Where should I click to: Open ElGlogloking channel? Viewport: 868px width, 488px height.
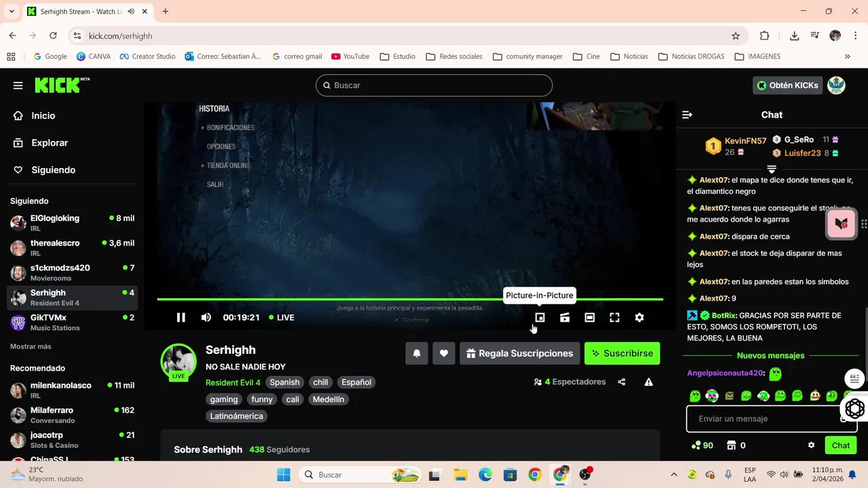72,222
